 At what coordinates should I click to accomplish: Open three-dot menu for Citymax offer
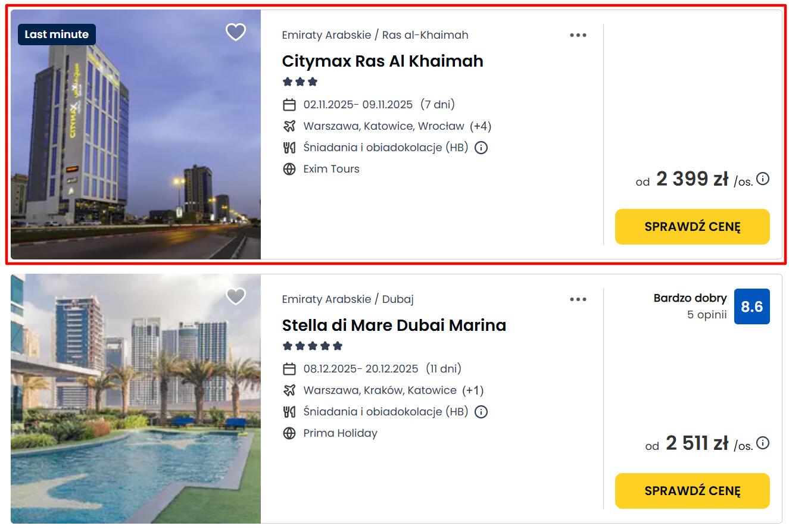[578, 35]
